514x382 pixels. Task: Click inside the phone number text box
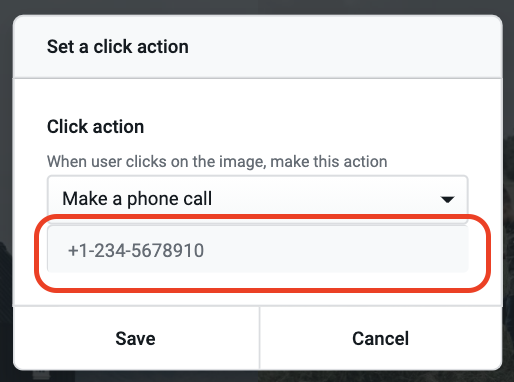pyautogui.click(x=258, y=249)
